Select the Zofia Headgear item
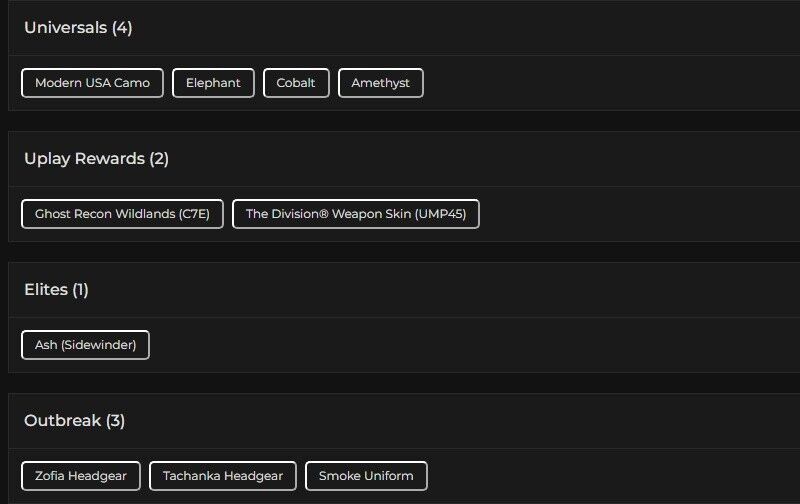 (x=81, y=476)
